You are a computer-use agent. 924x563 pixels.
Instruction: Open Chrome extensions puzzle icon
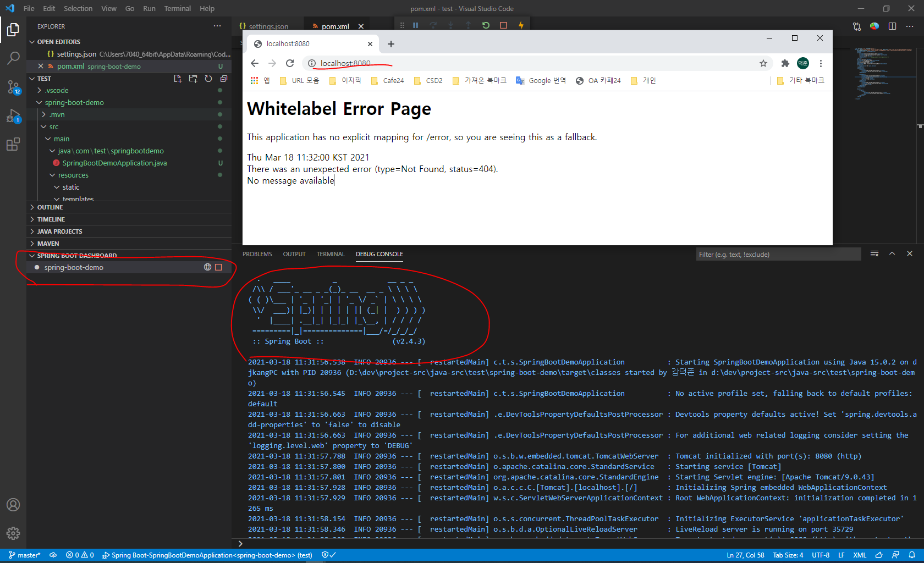click(785, 63)
